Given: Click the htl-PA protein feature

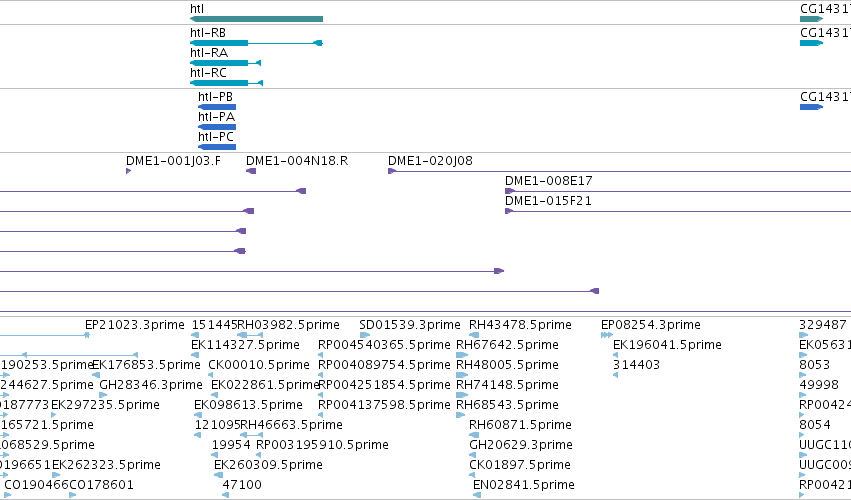Looking at the screenshot, I should pos(217,127).
